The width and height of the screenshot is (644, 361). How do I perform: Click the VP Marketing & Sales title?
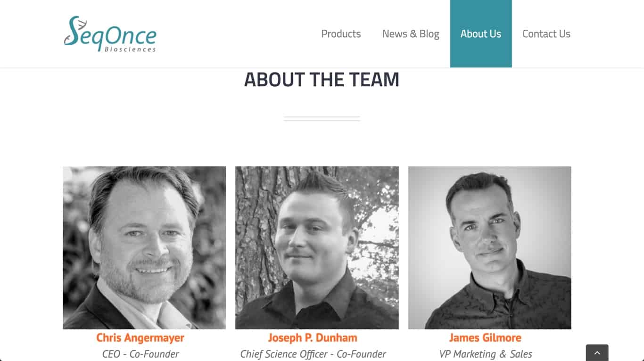486,354
